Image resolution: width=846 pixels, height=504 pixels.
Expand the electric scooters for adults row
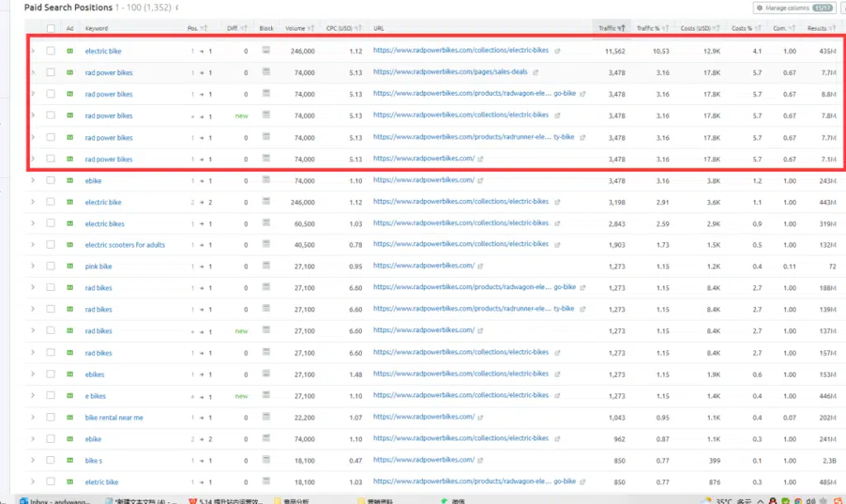(33, 245)
